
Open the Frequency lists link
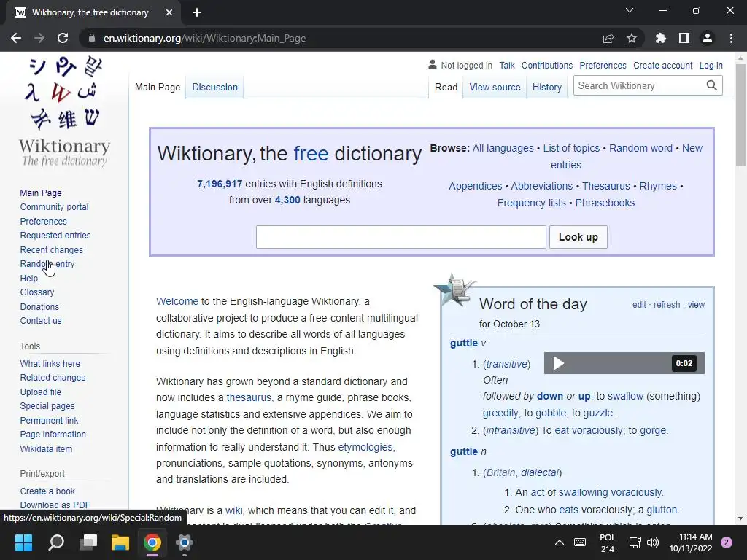click(x=532, y=203)
